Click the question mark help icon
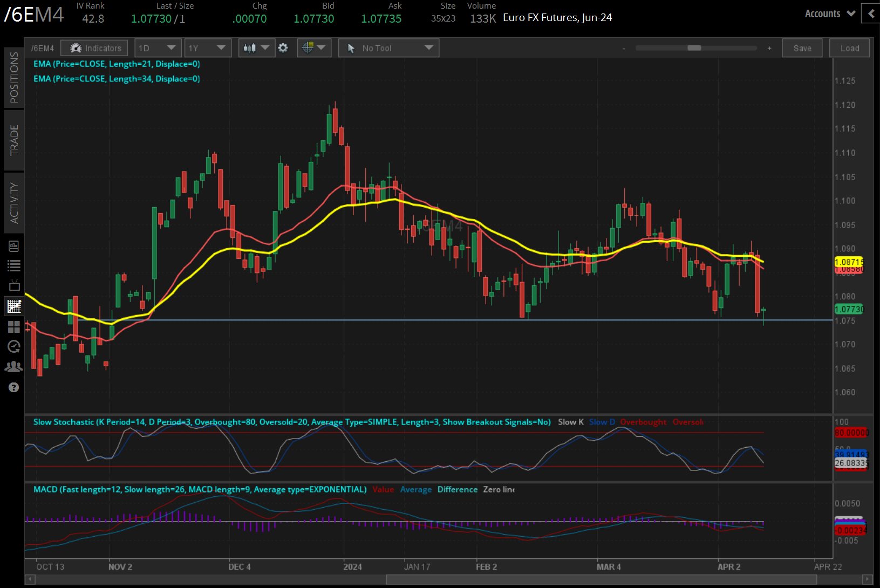The image size is (880, 588). (14, 387)
